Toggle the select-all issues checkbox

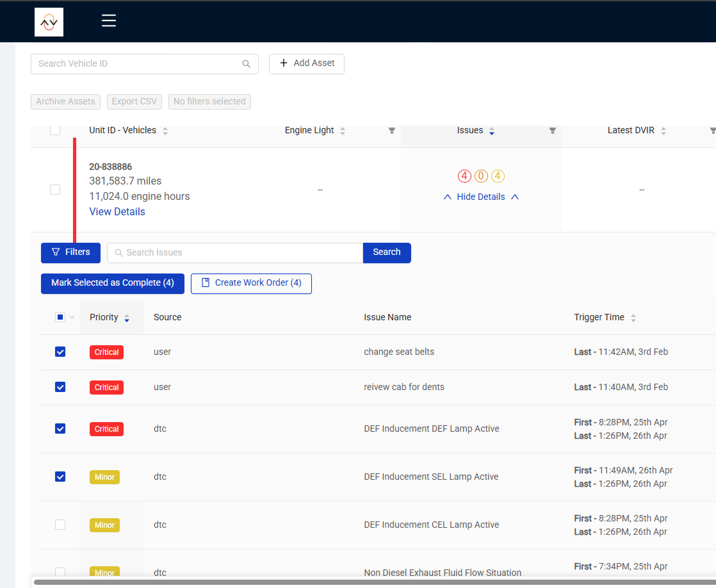tap(60, 317)
